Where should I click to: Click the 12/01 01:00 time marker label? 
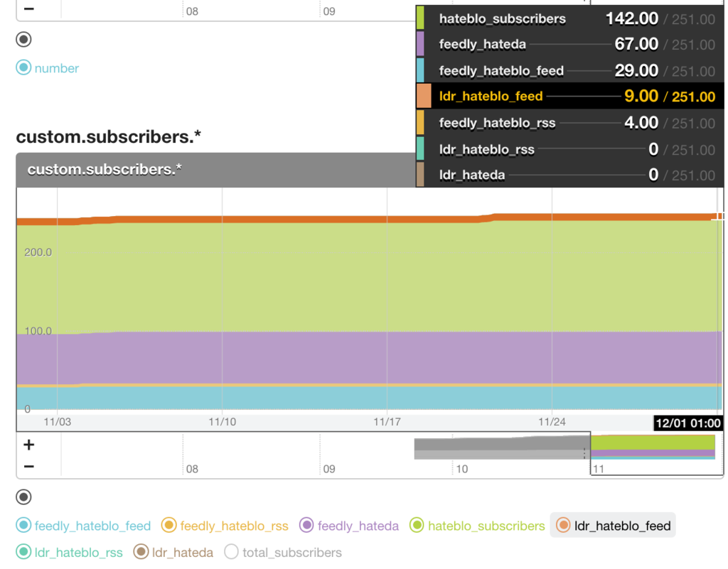pyautogui.click(x=688, y=423)
